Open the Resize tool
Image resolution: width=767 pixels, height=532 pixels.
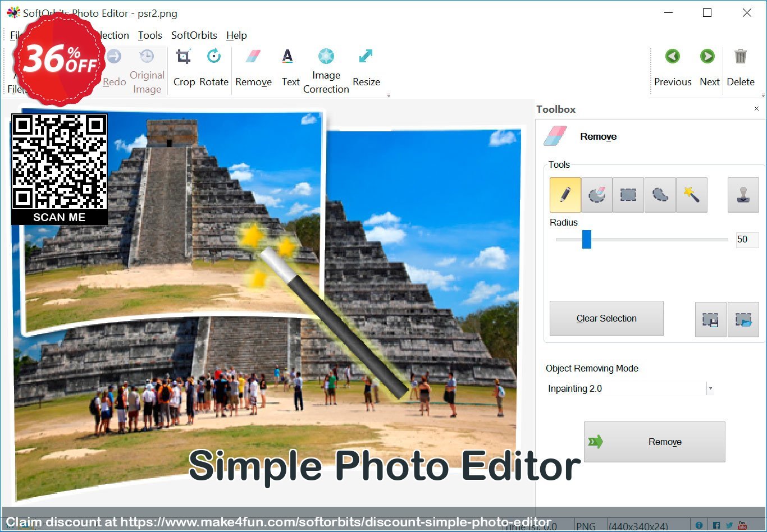[366, 68]
